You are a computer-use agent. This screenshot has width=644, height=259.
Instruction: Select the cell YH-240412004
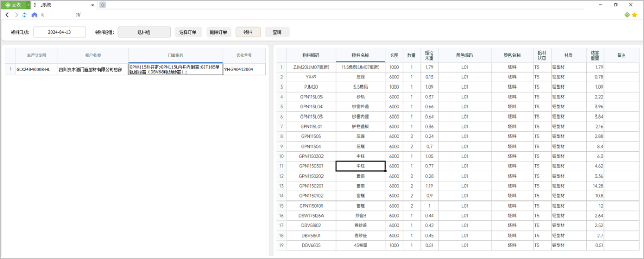click(244, 69)
